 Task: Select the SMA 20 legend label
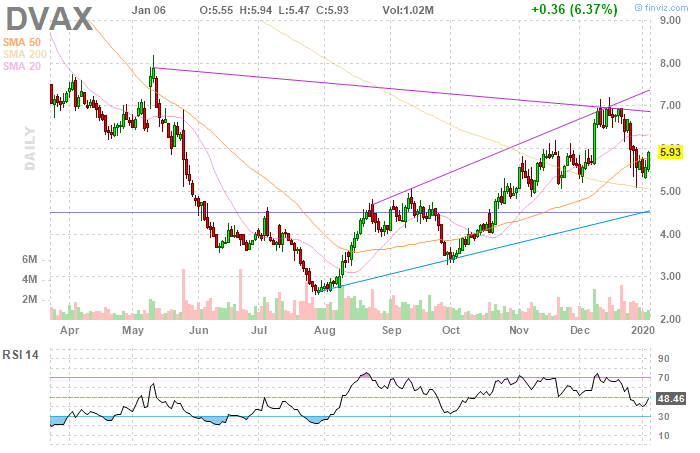coord(22,66)
